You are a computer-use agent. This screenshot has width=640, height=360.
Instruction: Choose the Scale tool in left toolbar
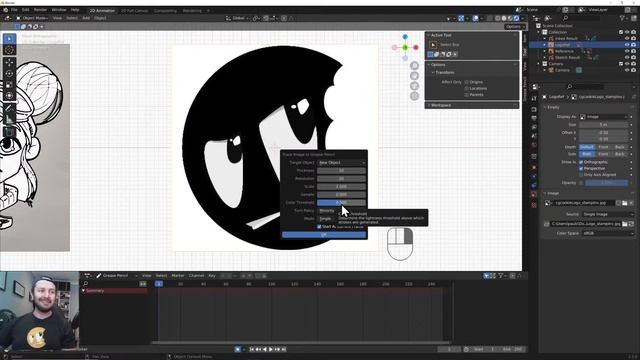pyautogui.click(x=9, y=84)
